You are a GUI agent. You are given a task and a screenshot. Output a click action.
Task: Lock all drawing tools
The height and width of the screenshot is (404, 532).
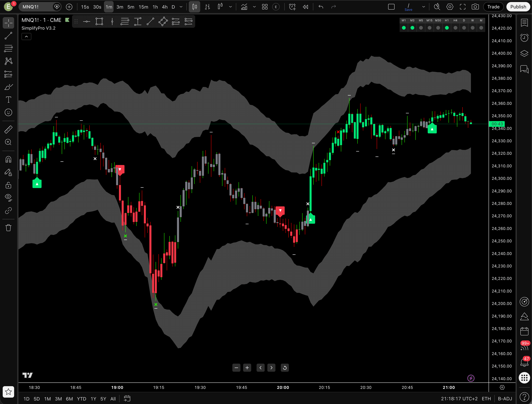click(x=8, y=185)
